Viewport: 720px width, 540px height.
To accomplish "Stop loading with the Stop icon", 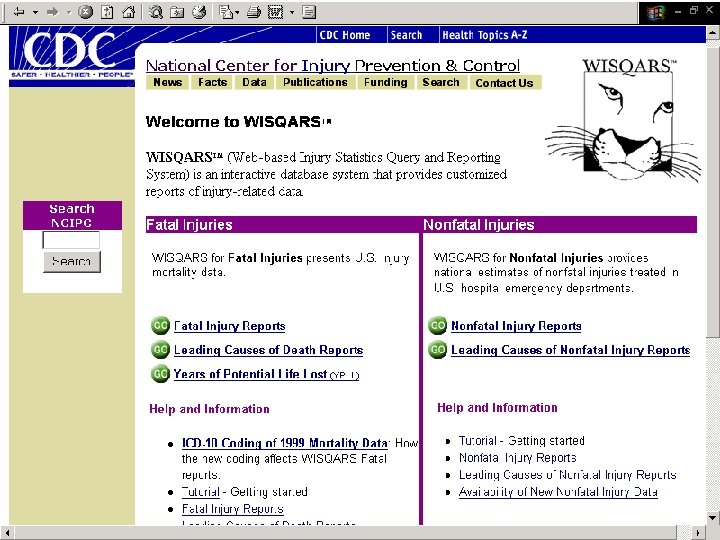I will coord(85,11).
